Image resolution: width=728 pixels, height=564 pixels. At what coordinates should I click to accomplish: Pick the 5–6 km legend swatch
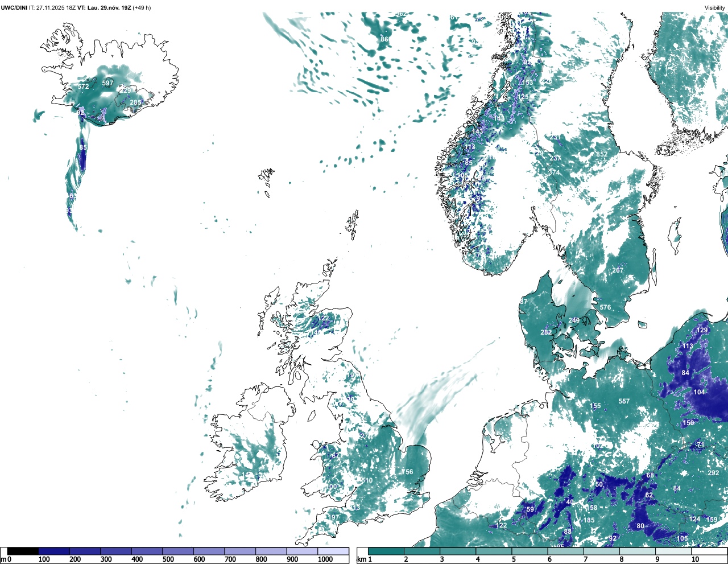pos(530,551)
